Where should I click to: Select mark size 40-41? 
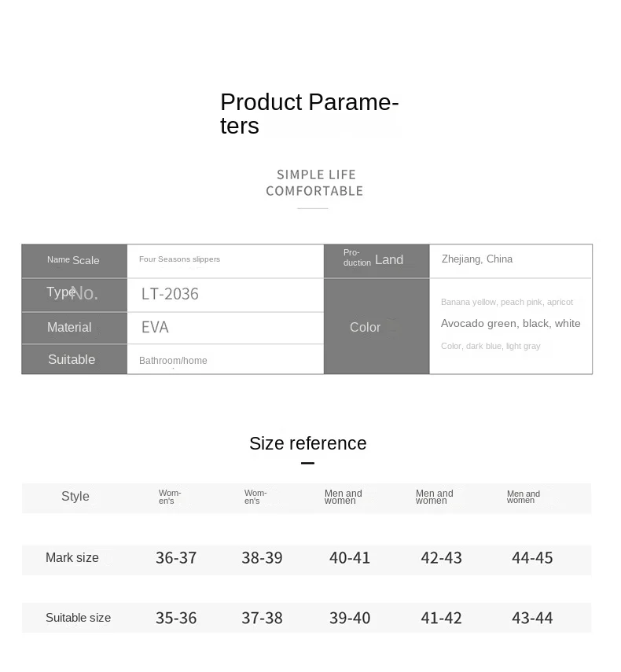click(x=350, y=558)
